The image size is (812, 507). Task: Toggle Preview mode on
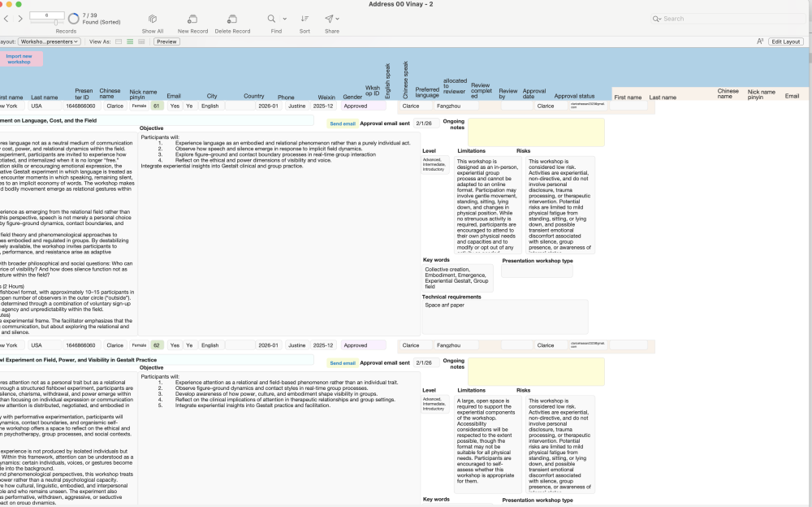coord(166,40)
